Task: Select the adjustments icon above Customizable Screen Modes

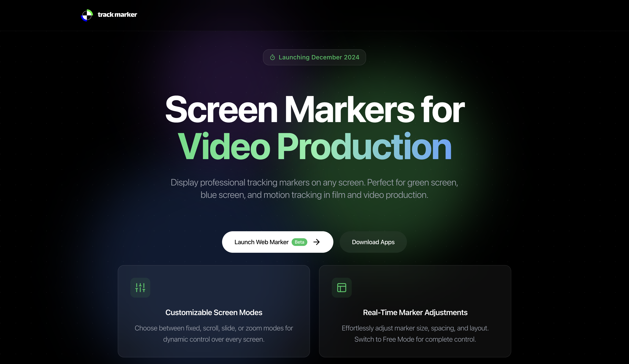Action: (x=140, y=287)
